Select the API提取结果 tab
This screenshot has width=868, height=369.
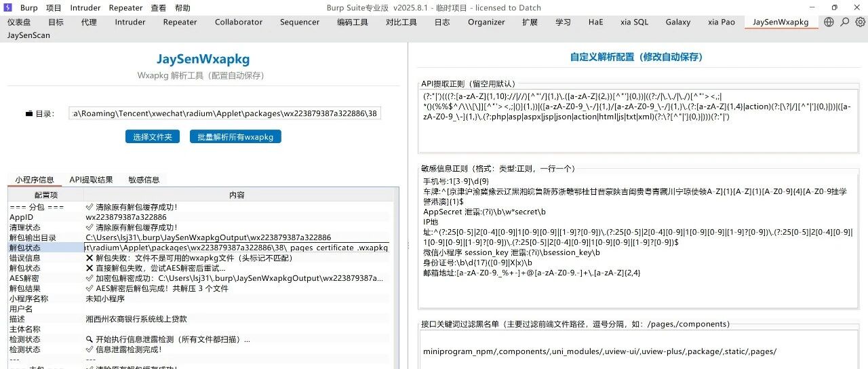point(91,180)
